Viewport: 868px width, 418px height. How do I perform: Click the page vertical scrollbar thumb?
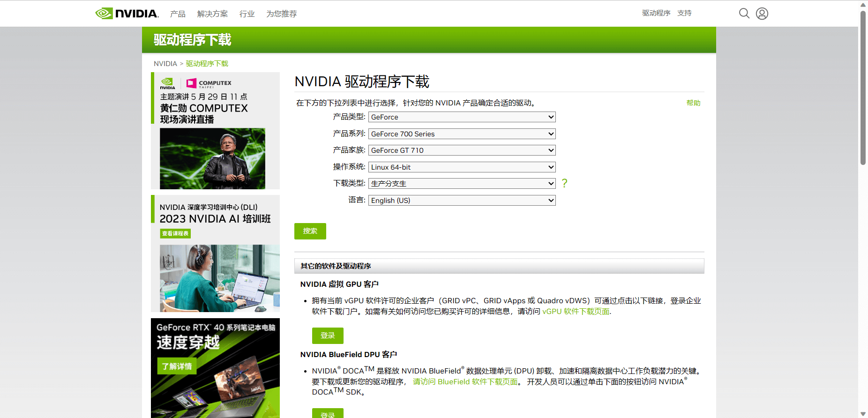[x=863, y=88]
